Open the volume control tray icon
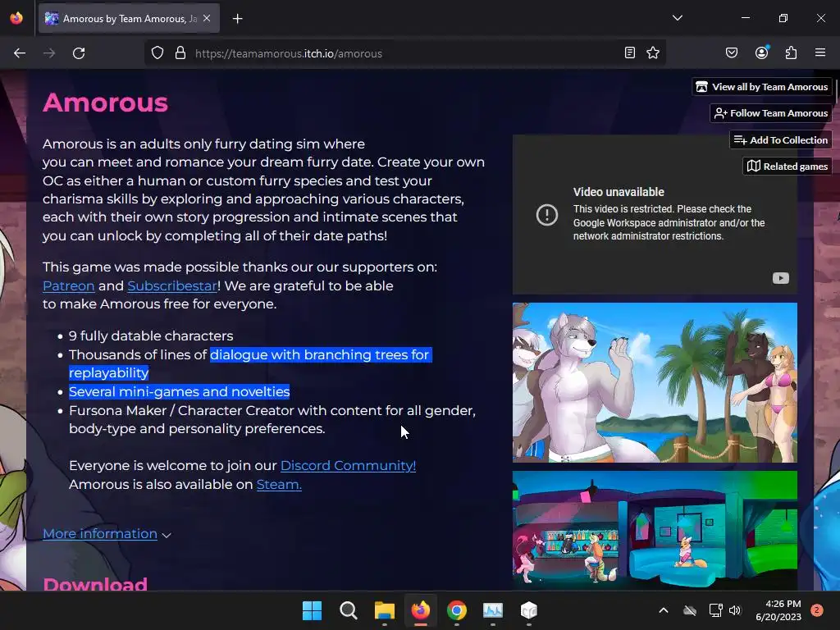The width and height of the screenshot is (840, 630). coord(735,610)
